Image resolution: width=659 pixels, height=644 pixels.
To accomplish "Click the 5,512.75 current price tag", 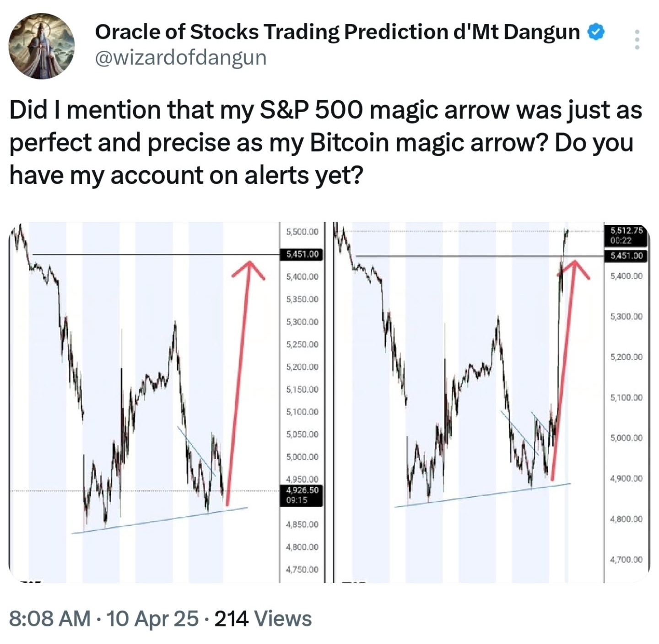I will [x=627, y=230].
